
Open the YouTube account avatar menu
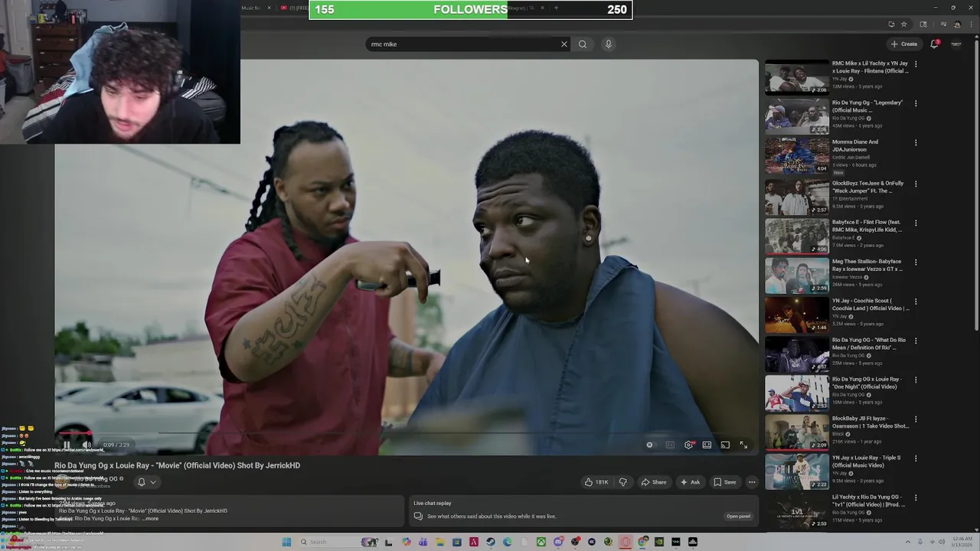(956, 44)
